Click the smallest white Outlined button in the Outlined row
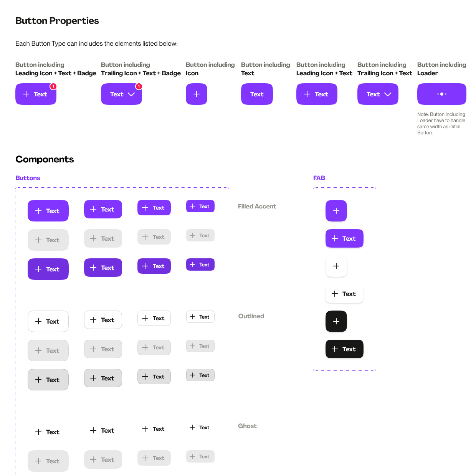 [x=200, y=317]
